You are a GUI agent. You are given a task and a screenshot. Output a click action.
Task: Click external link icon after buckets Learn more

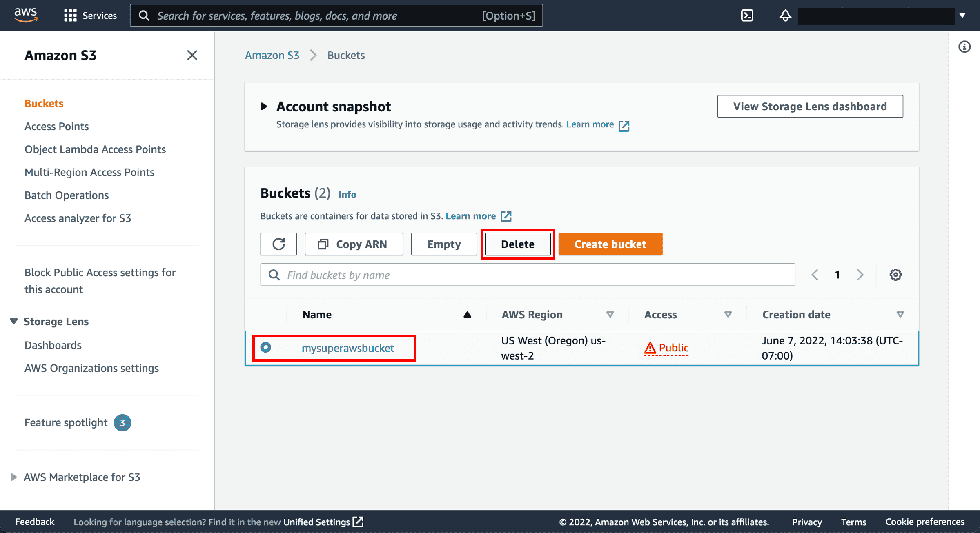coord(506,216)
